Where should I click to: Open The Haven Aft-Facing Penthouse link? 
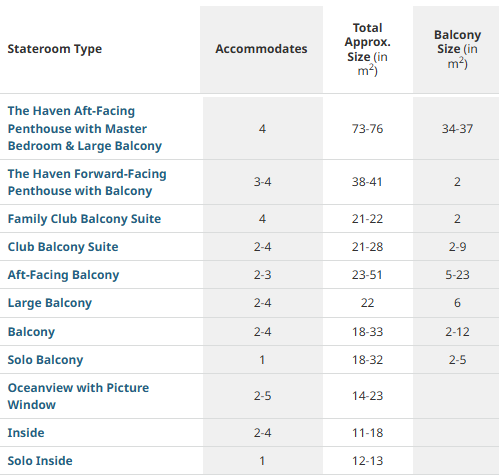tap(85, 128)
